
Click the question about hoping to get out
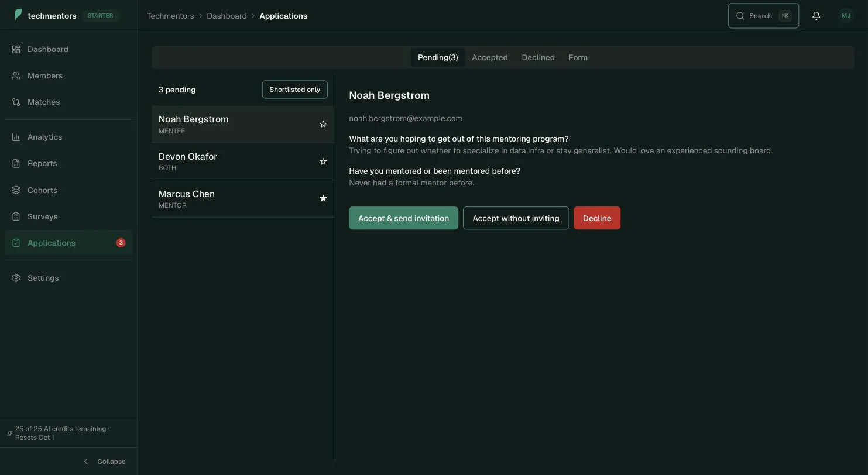pos(459,139)
